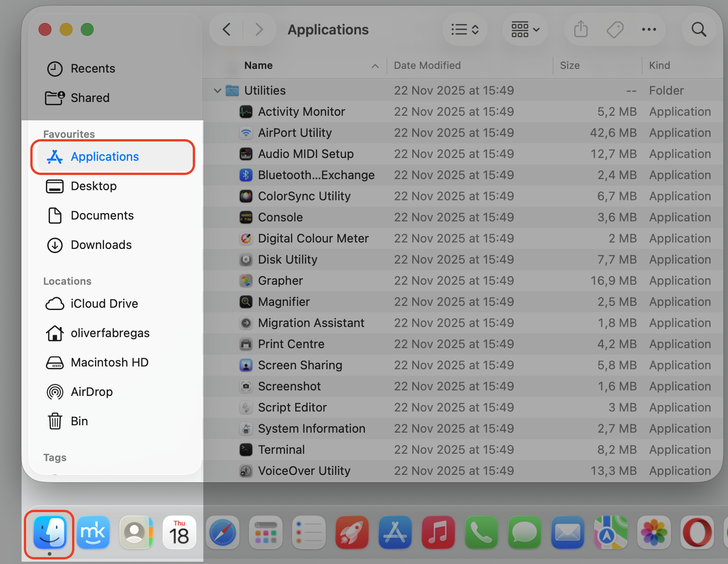Open Phone app in the Dock

[x=482, y=533]
